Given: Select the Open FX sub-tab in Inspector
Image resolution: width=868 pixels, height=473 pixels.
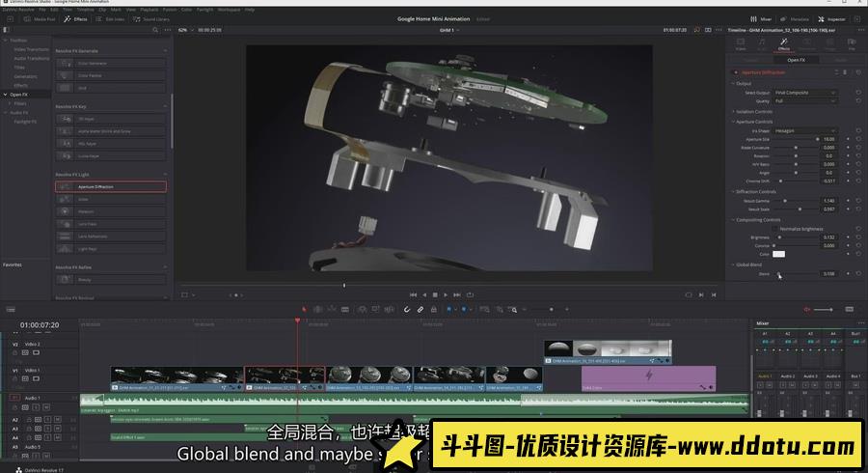Looking at the screenshot, I should 796,60.
